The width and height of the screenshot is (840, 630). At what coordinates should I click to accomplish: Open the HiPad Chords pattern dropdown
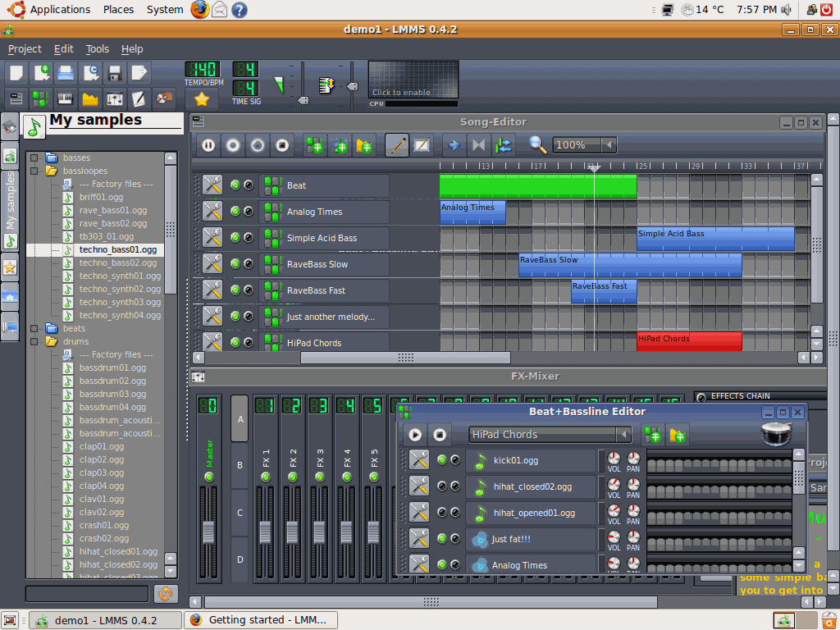[624, 435]
